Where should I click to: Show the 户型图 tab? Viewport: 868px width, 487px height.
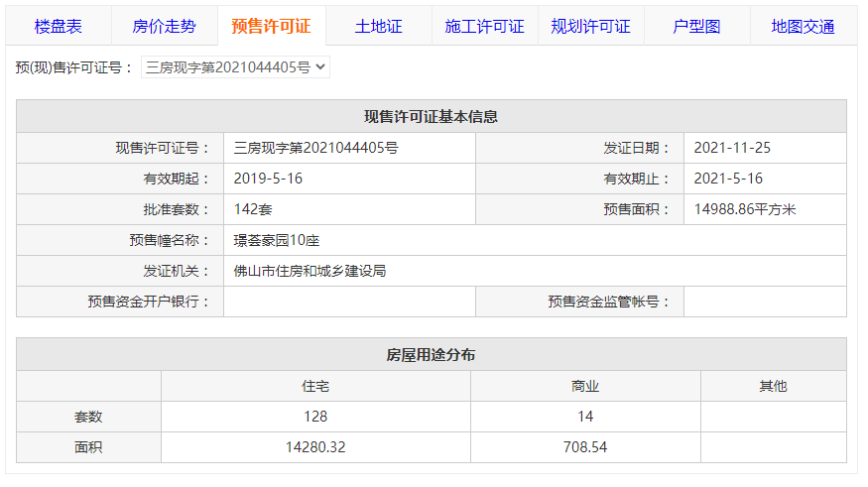click(696, 27)
